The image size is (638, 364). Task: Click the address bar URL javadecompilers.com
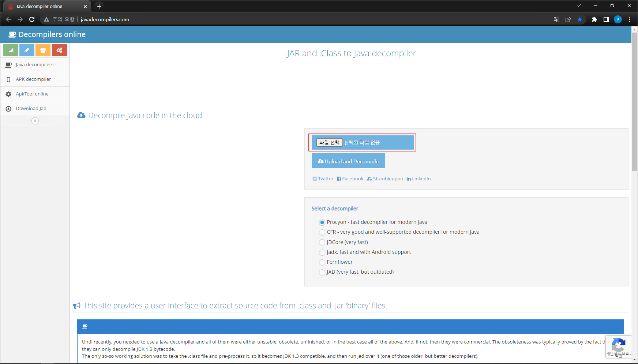[105, 19]
